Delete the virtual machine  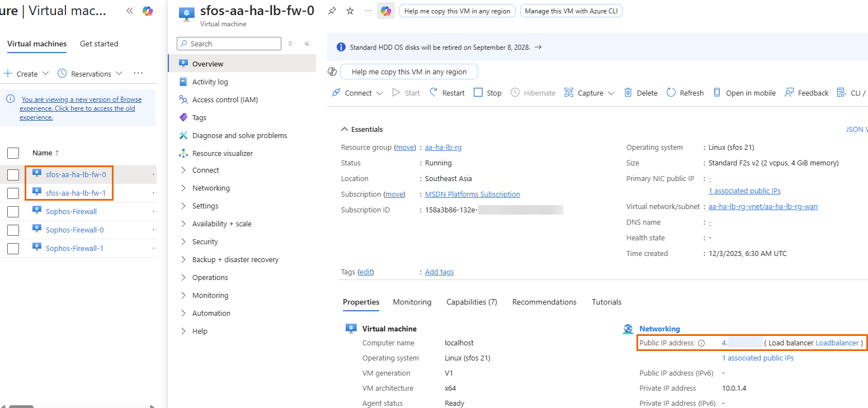[640, 92]
